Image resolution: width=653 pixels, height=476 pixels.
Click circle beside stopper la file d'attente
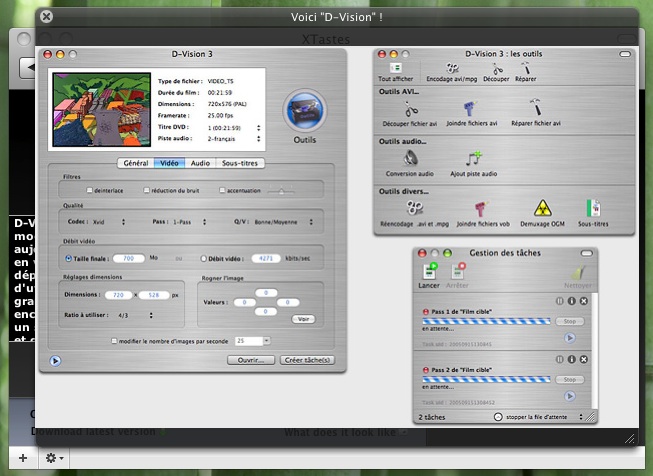tap(498, 416)
